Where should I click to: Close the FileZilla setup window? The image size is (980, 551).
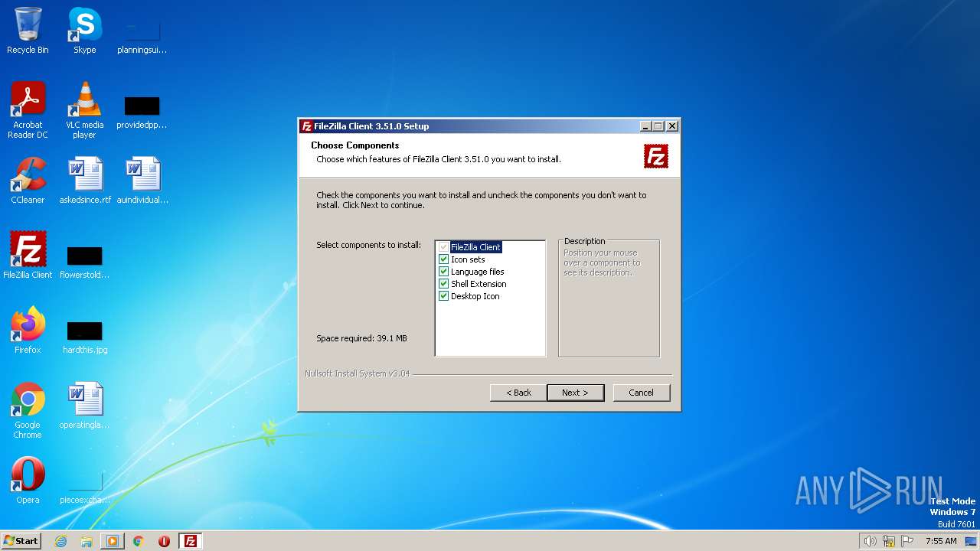tap(672, 126)
